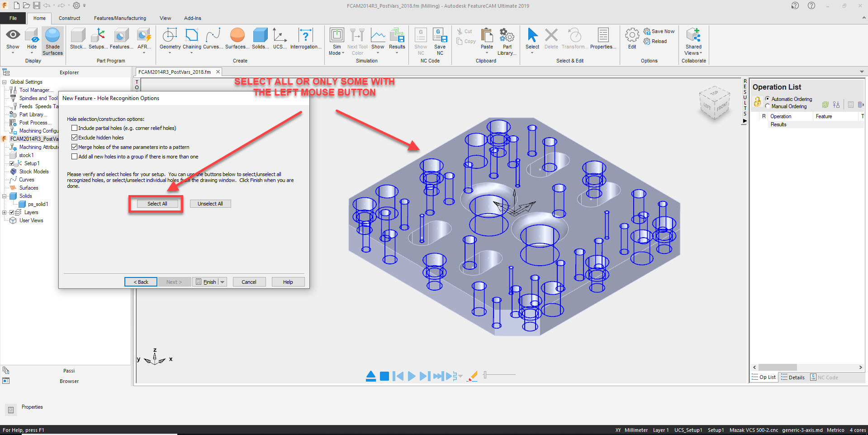
Task: Click the Unselect All button
Action: tap(210, 204)
